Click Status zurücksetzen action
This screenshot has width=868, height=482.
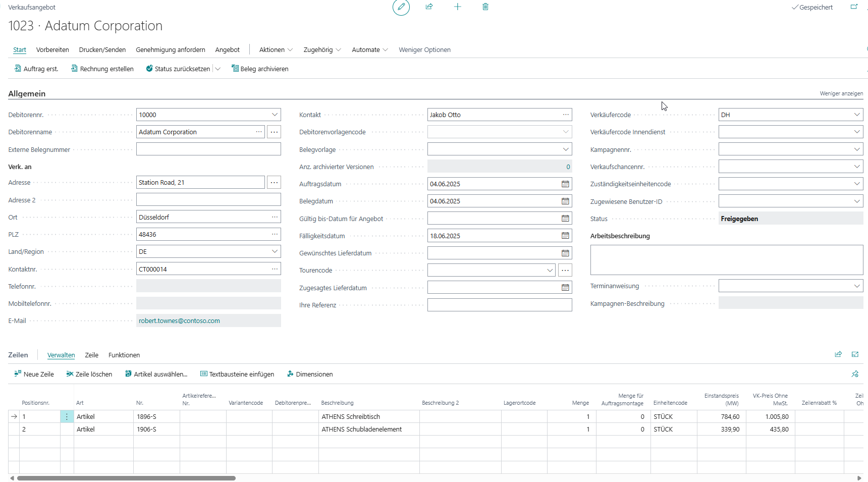pos(178,69)
